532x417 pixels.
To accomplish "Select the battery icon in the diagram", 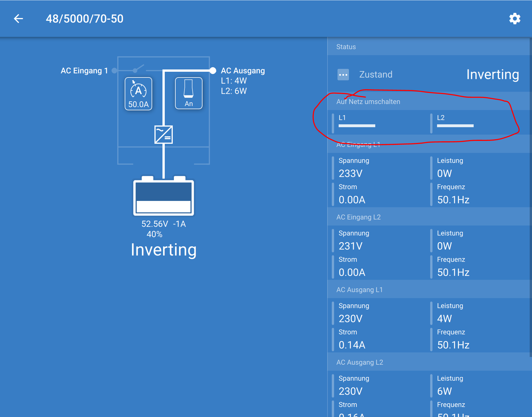I will [x=164, y=196].
